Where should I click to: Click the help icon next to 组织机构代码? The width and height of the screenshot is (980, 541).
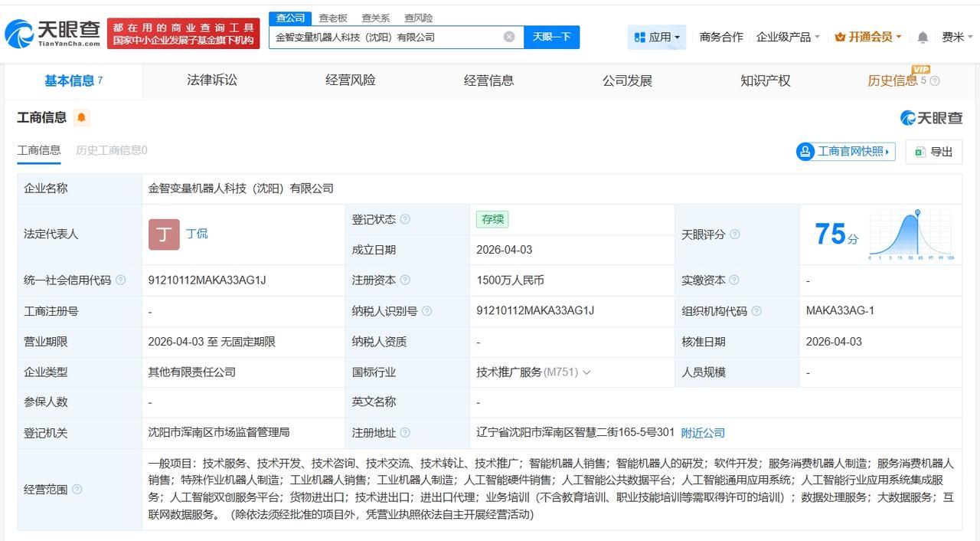point(756,311)
